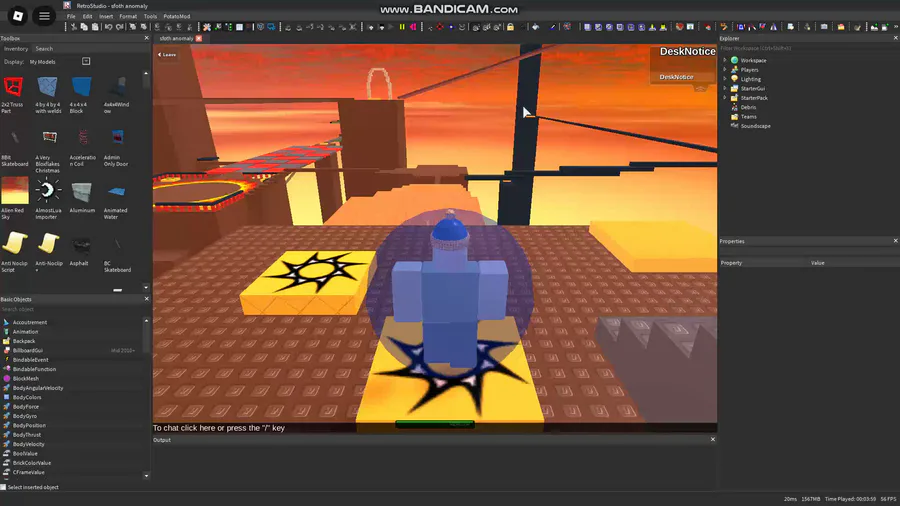Expand the Players tree node
Screen dimensions: 900x506
pyautogui.click(x=725, y=69)
